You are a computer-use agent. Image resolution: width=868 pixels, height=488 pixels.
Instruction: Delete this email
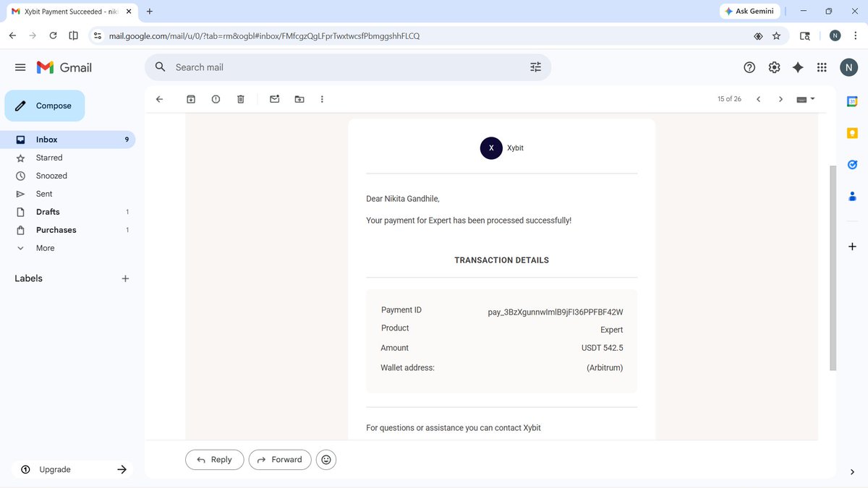pos(241,99)
